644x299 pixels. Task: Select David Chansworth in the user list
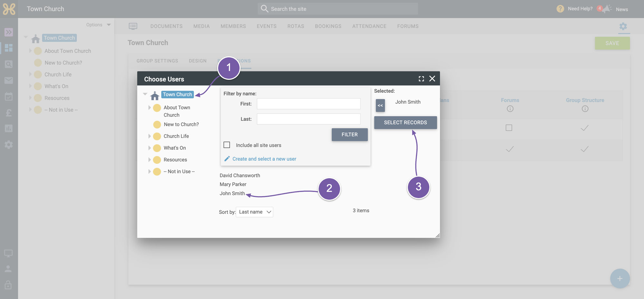240,176
